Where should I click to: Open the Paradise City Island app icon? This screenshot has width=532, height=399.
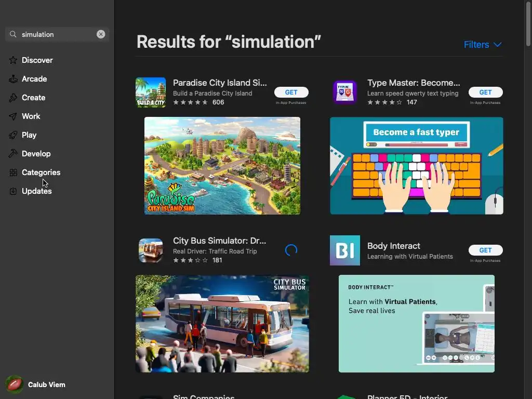tap(151, 92)
